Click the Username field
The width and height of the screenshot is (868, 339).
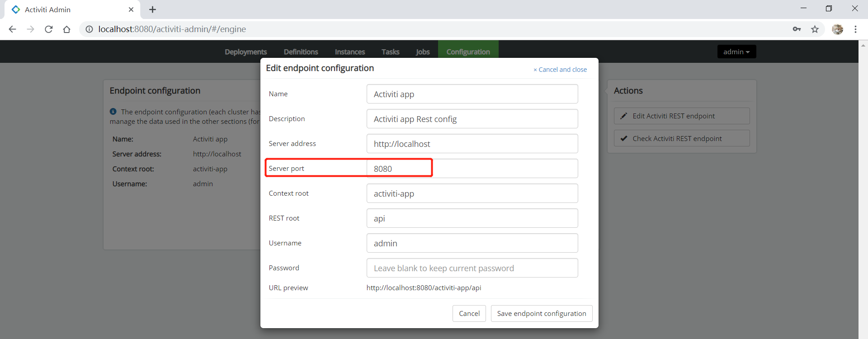[x=472, y=243]
